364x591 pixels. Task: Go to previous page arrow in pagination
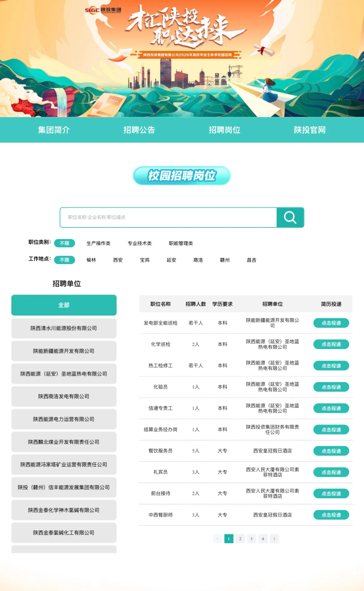click(x=217, y=538)
